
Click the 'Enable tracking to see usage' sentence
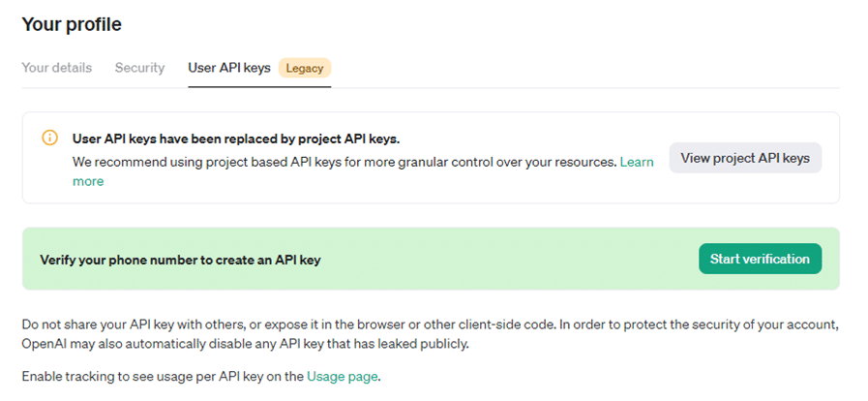coord(201,377)
